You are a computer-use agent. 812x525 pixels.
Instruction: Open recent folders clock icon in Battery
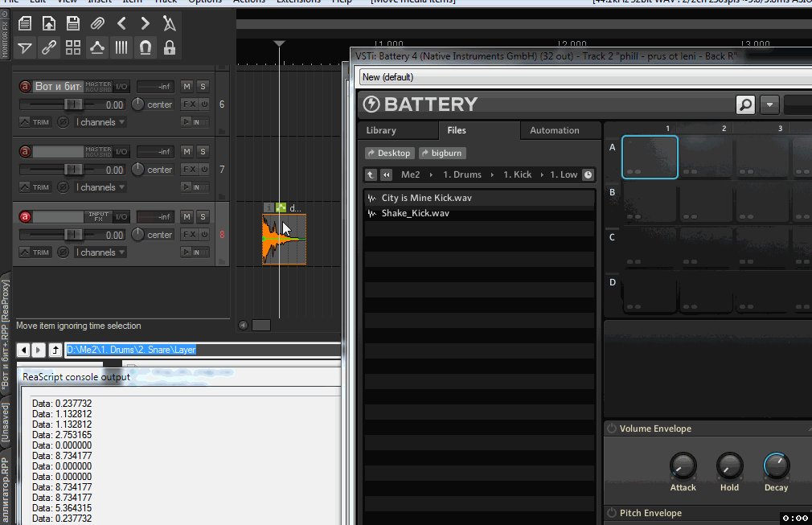tap(588, 175)
